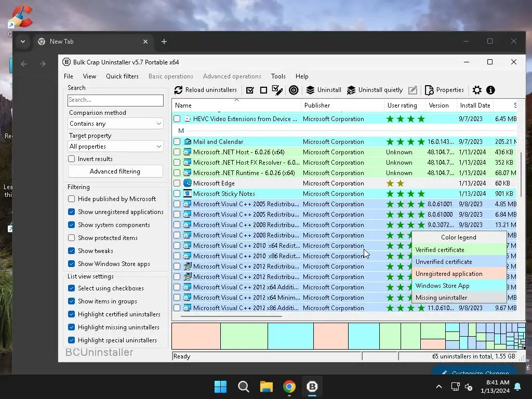Click the grayed modify pencil toolbar icon
Screen dimensions: 532x399
tap(413, 90)
